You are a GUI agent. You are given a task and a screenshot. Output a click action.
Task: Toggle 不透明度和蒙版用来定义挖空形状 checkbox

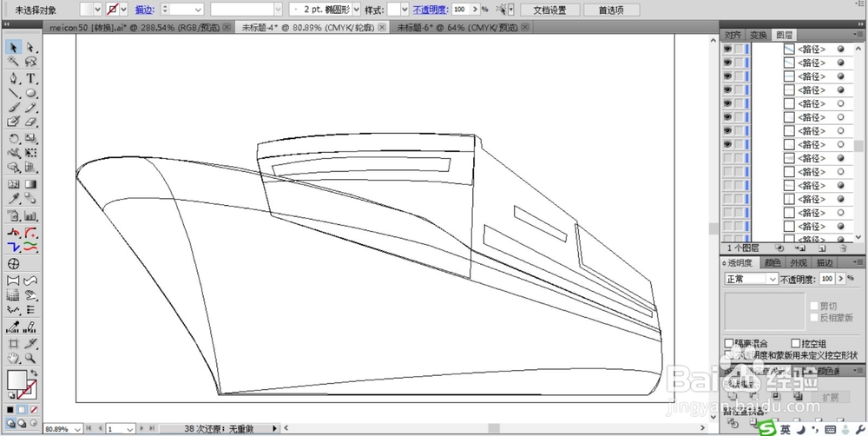pyautogui.click(x=729, y=354)
